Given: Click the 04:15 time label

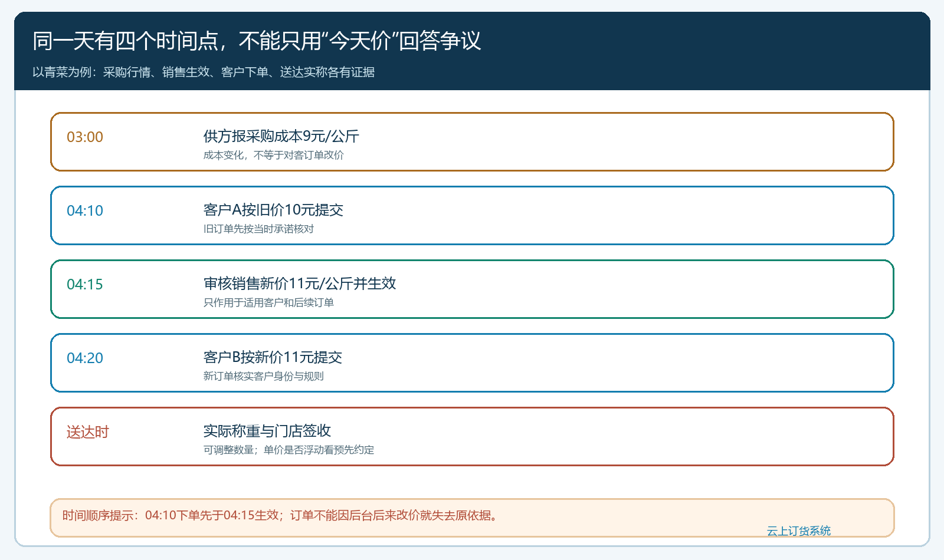Looking at the screenshot, I should pos(85,284).
